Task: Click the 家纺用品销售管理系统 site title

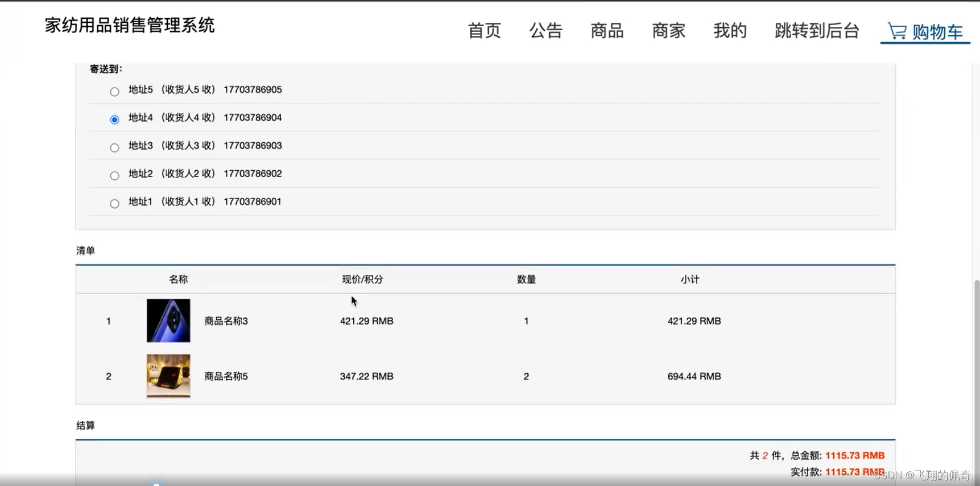Action: (130, 25)
